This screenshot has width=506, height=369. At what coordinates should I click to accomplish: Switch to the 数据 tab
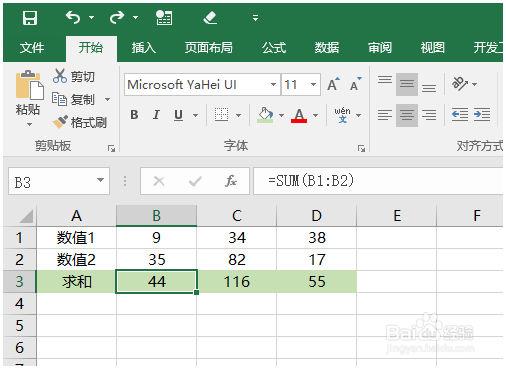pos(327,48)
